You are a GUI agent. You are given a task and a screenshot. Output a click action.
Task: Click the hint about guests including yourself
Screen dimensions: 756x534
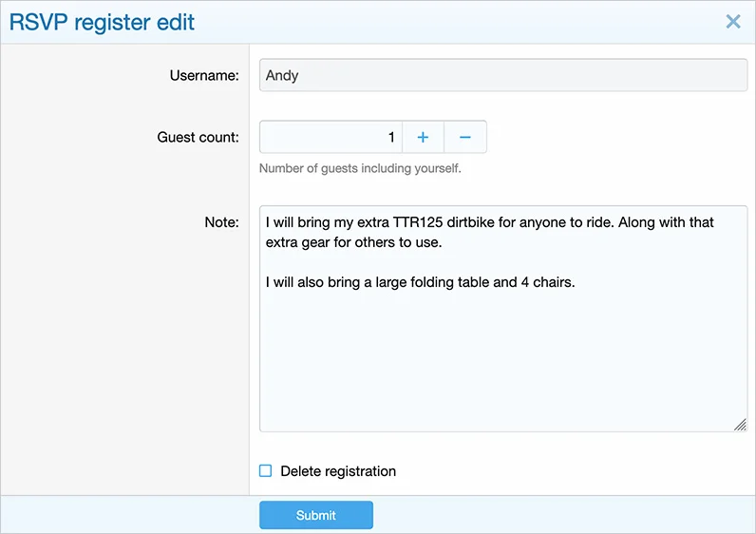(360, 169)
